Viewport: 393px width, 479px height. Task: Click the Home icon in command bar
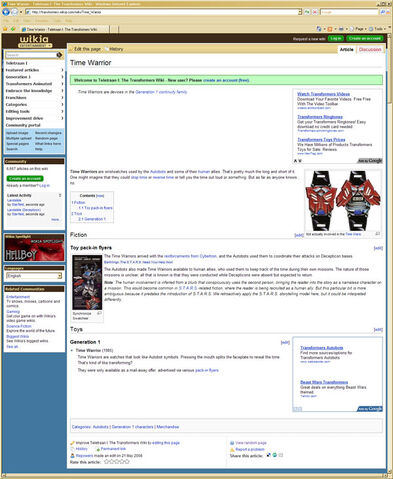(319, 29)
